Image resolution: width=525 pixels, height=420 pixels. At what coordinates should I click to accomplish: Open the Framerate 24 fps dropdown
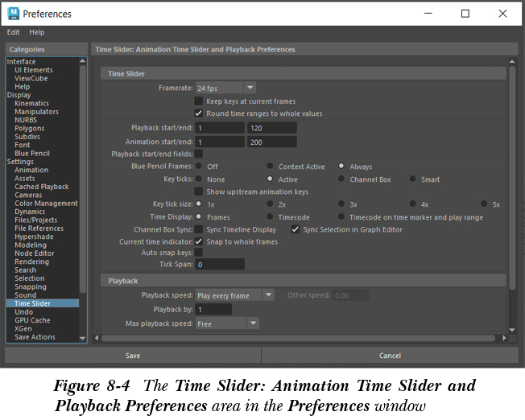coord(225,88)
